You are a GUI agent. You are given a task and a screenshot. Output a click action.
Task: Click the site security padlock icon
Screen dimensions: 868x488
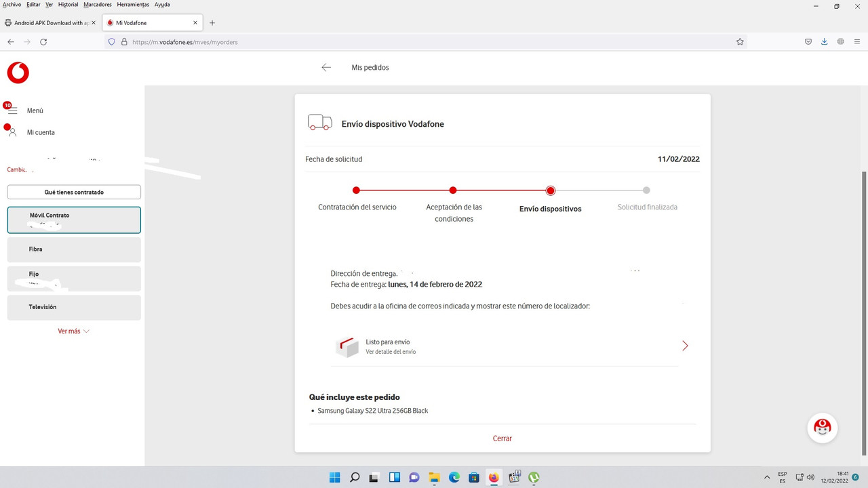coord(124,41)
